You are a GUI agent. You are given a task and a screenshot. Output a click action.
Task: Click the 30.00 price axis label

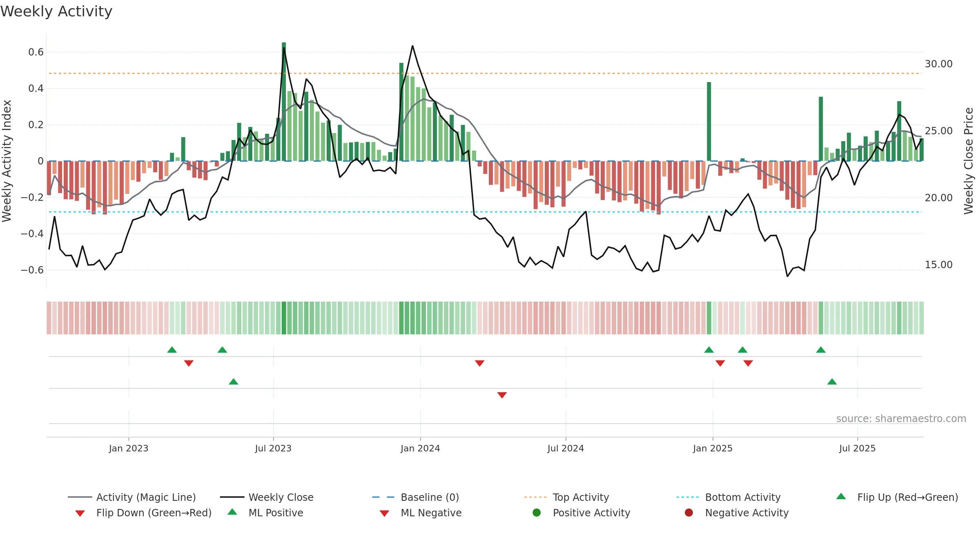coord(938,64)
